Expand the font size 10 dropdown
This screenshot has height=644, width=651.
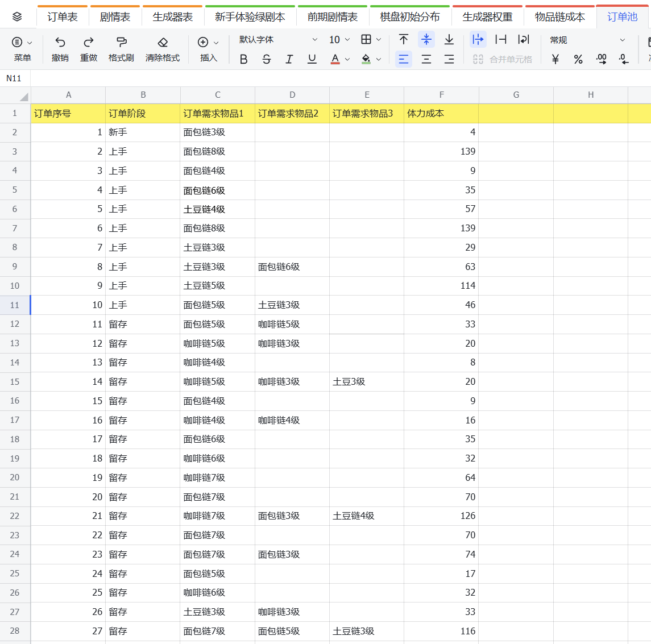click(x=339, y=40)
